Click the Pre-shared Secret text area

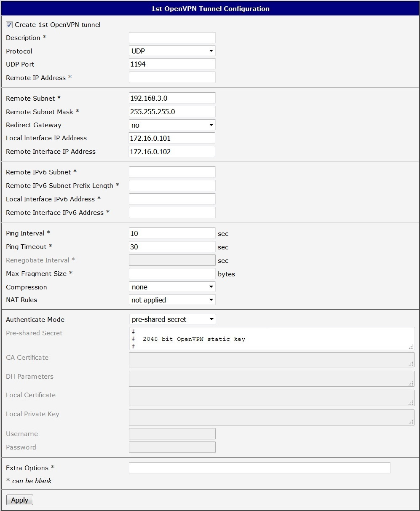(272, 339)
